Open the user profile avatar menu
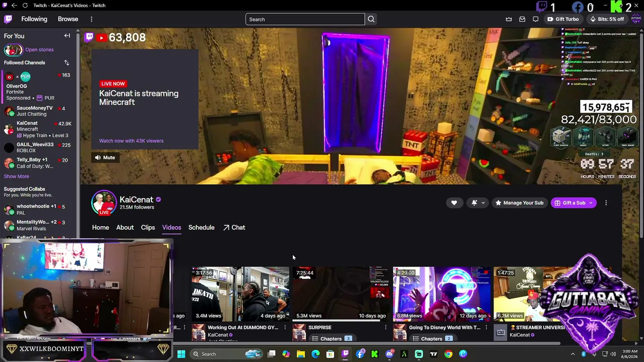 coord(636,19)
